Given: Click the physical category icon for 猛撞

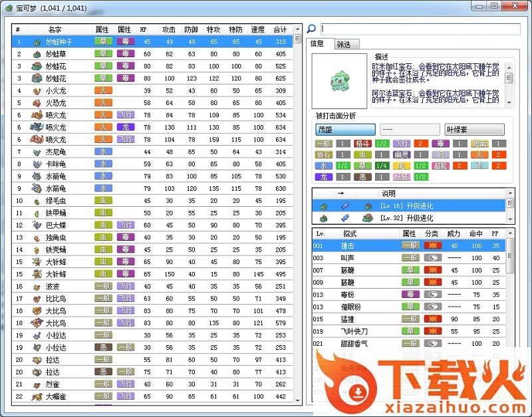Looking at the screenshot, I should click(433, 319).
